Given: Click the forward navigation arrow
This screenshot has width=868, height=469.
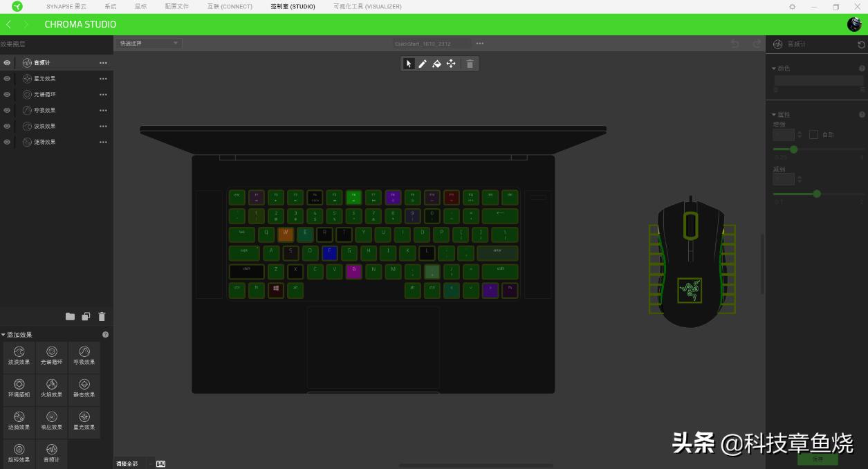Looking at the screenshot, I should click(x=26, y=24).
